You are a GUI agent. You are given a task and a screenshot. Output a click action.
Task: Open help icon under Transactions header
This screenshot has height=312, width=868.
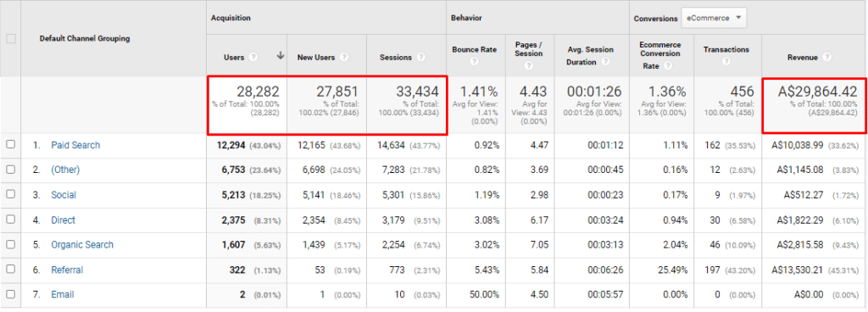point(726,62)
